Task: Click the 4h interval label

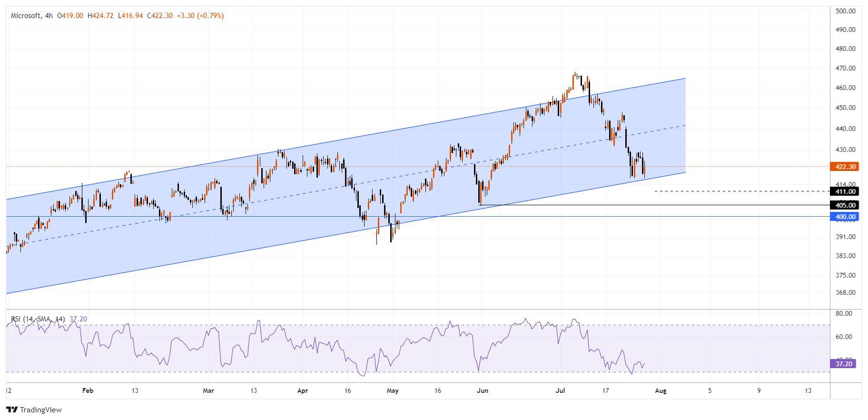Action: point(49,16)
